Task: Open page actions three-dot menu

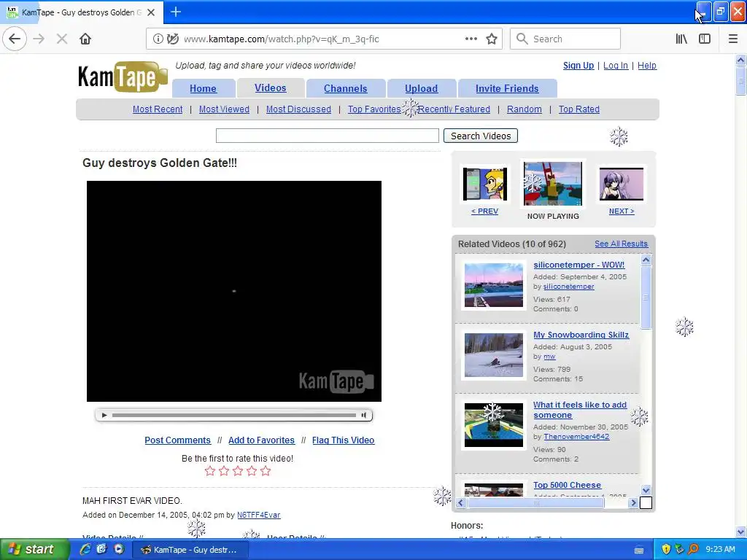Action: [471, 39]
